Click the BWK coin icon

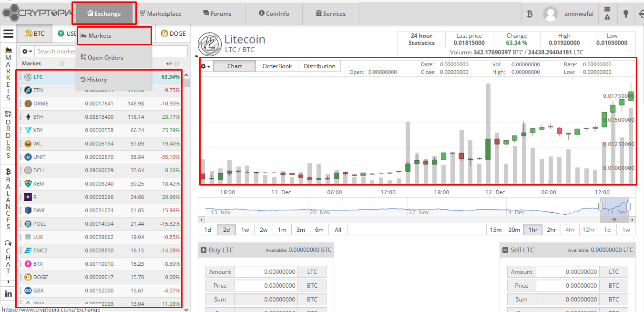[x=28, y=210]
